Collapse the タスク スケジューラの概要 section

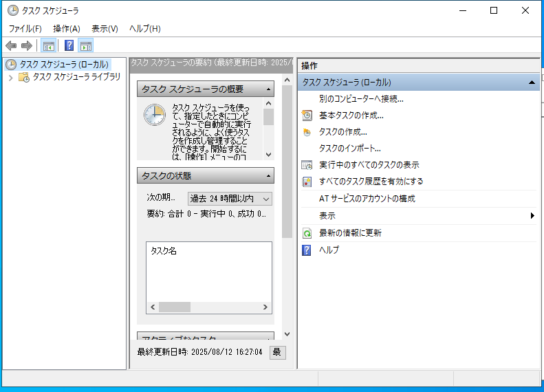click(268, 89)
